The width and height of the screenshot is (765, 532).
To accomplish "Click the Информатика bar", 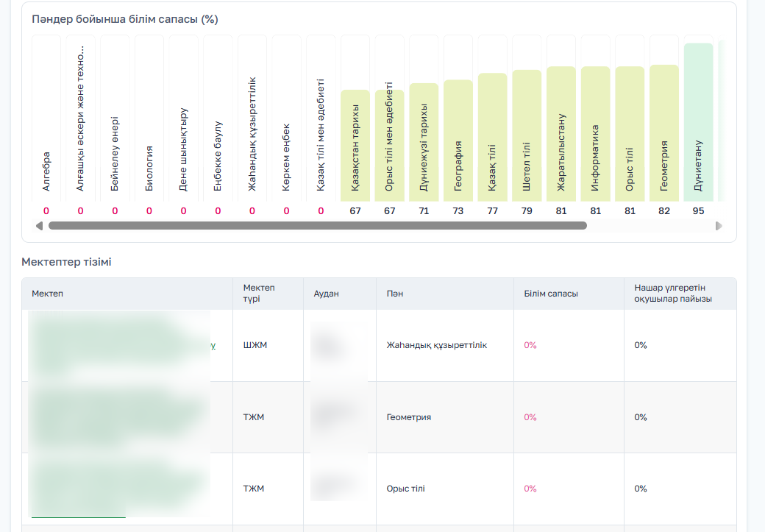I will click(x=595, y=134).
